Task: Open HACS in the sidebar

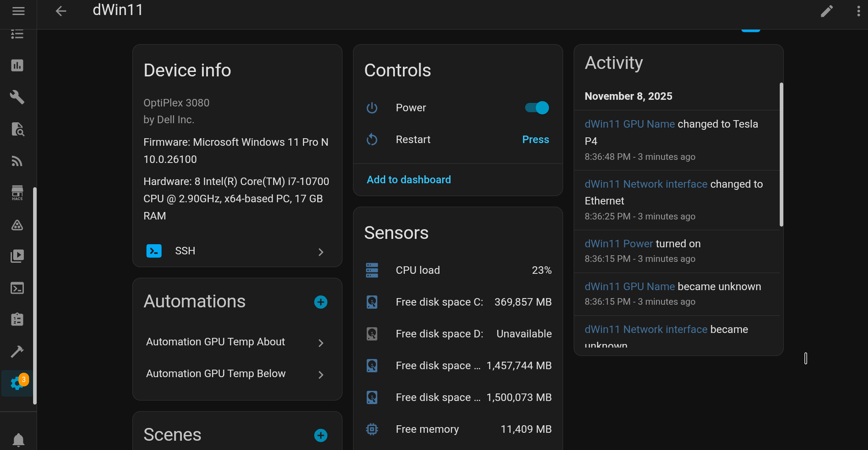Action: click(x=17, y=193)
